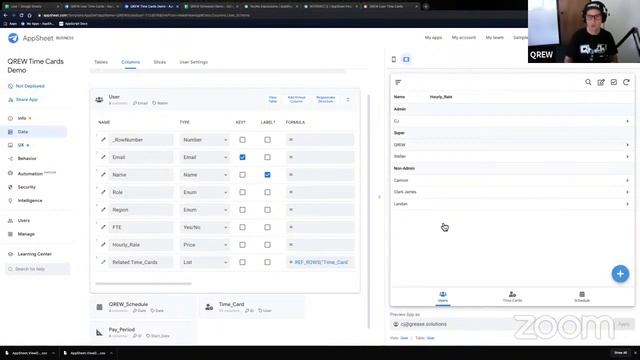Select mobile phone preview icon

394,60
